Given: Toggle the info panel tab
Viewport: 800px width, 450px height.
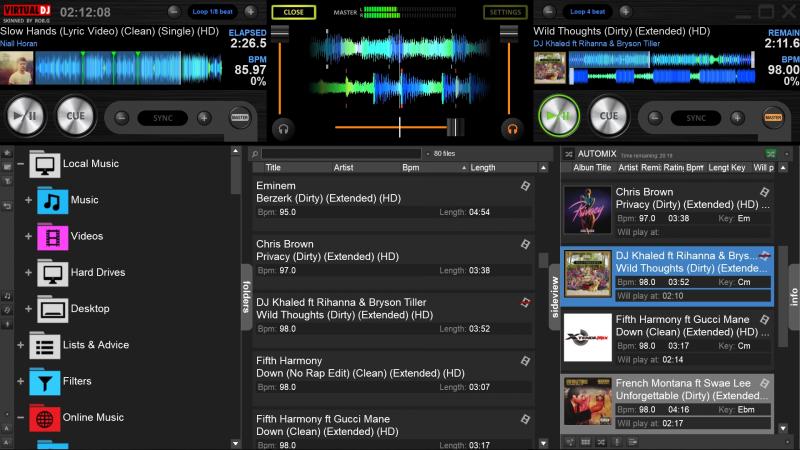Looking at the screenshot, I should click(793, 297).
